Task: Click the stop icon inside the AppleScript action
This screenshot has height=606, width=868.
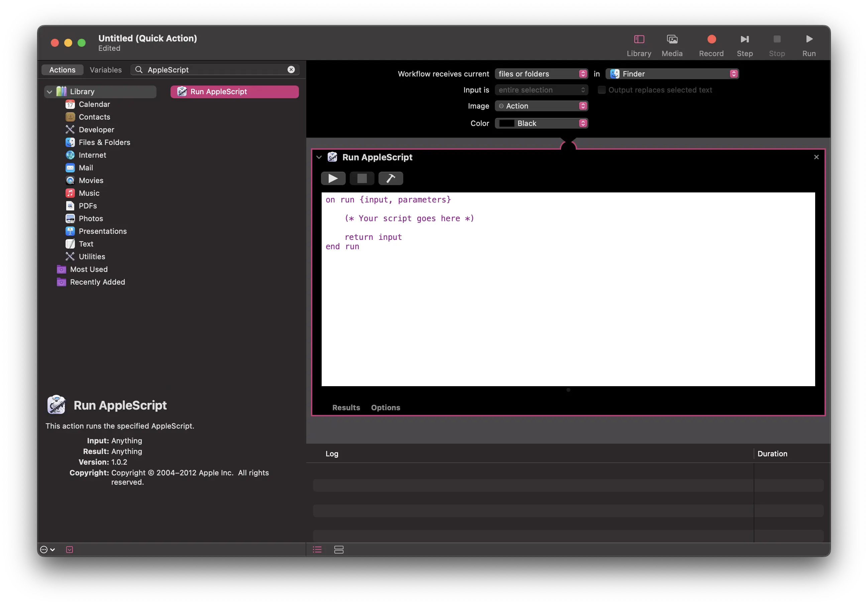Action: [x=362, y=178]
